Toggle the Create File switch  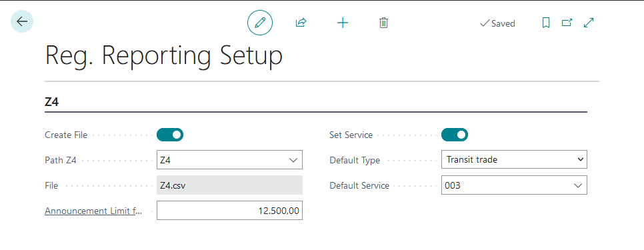tap(170, 135)
